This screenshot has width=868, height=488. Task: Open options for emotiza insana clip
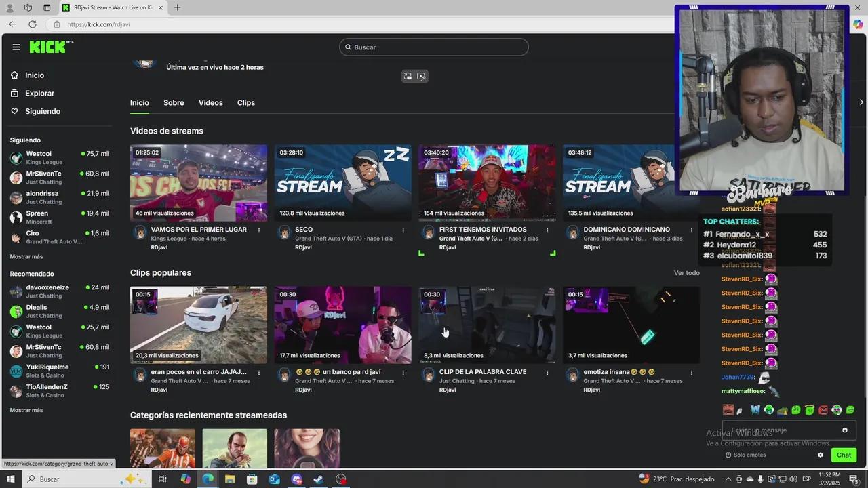click(692, 373)
